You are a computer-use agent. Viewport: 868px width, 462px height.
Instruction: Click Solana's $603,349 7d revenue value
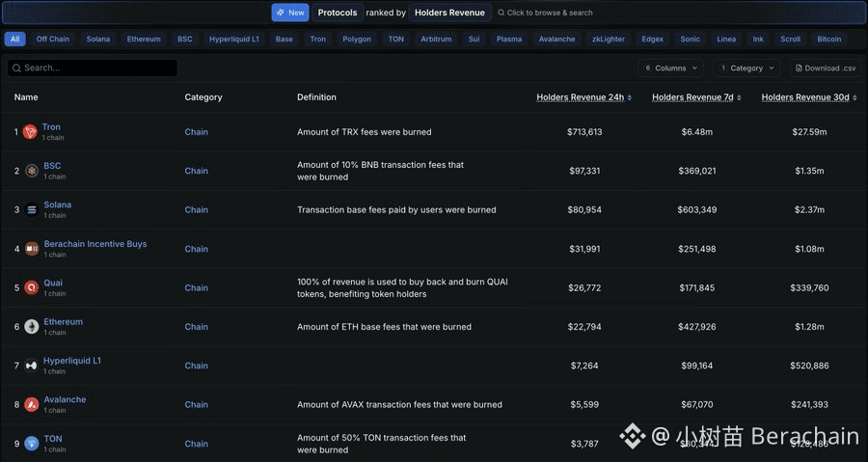pos(696,209)
